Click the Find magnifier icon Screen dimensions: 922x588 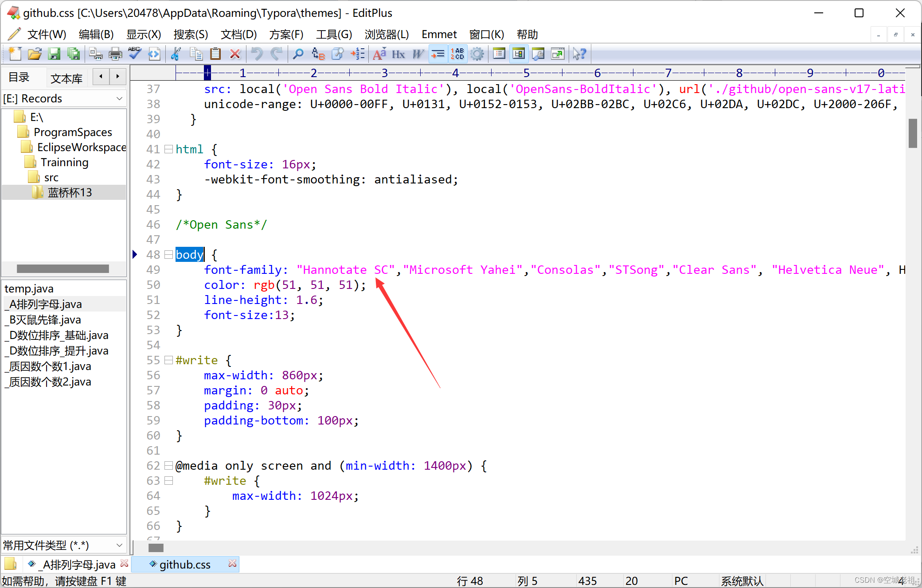pos(298,54)
